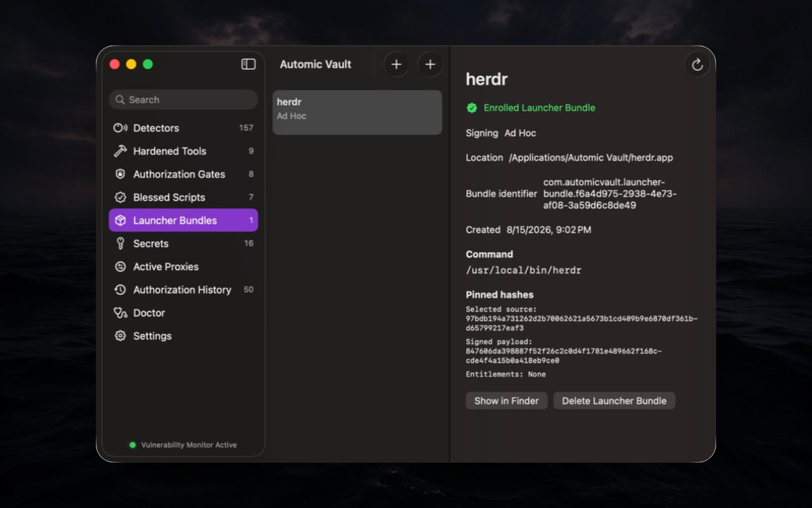Click the green Enrolled checkmark seal icon
The width and height of the screenshot is (812, 508).
(472, 108)
